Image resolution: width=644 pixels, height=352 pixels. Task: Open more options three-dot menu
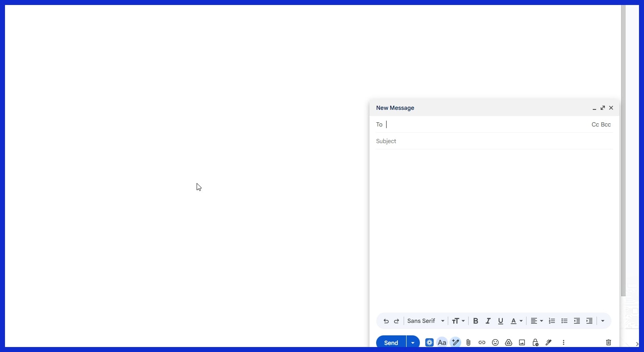coord(564,342)
